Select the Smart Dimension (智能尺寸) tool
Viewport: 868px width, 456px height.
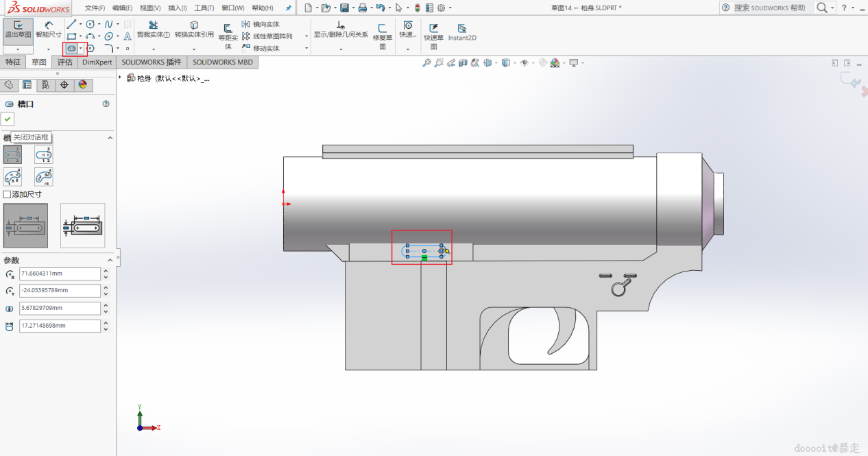[48, 29]
